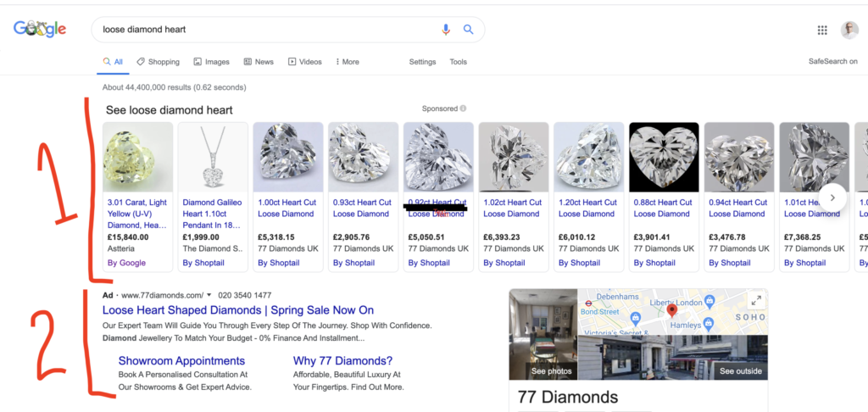868x412 pixels.
Task: Open the 0.88ct Heart Cut Loose Diamond listing
Action: click(664, 209)
